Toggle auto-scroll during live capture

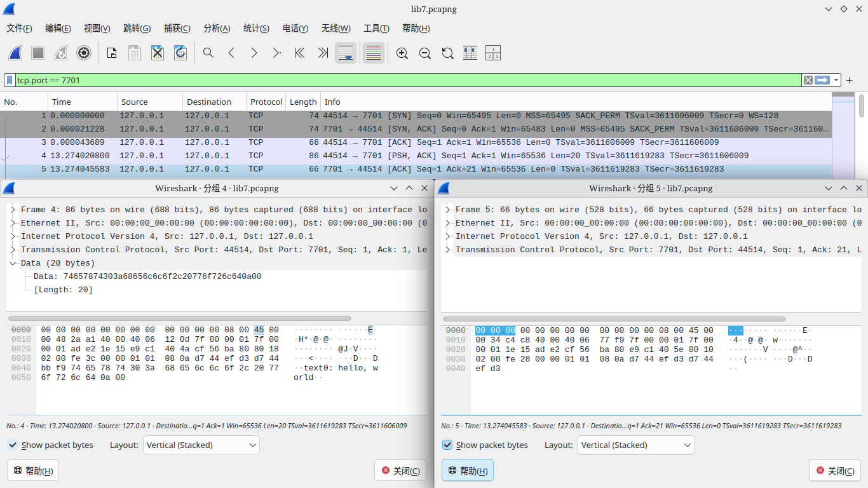tap(346, 53)
